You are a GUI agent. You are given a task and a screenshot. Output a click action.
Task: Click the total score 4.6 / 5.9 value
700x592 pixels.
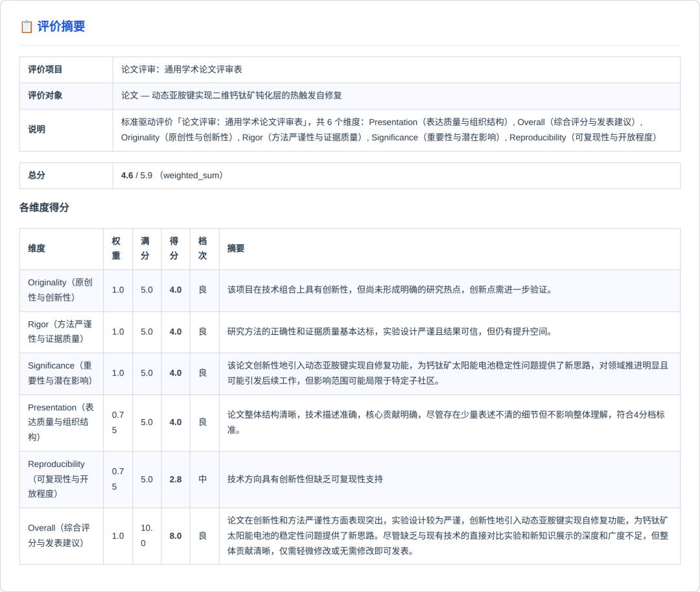[137, 176]
